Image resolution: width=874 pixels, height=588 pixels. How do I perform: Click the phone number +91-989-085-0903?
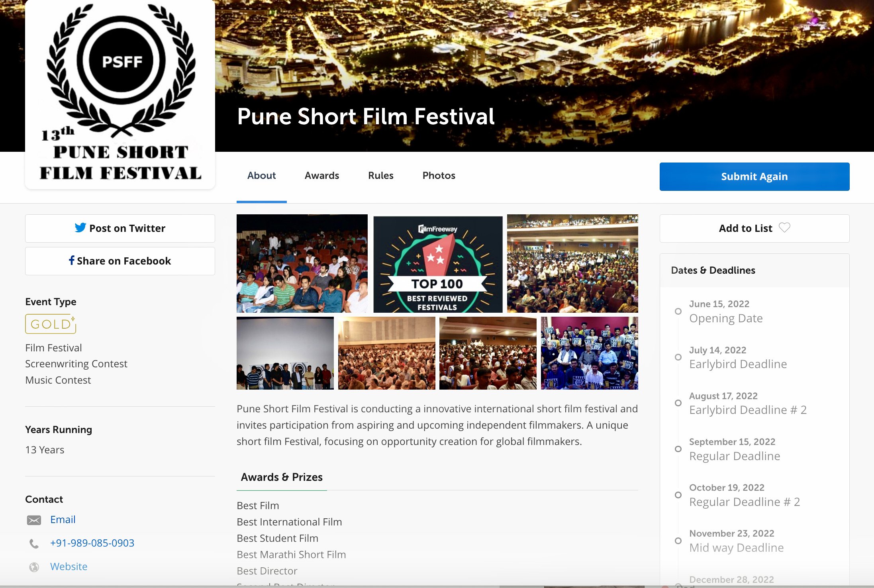[x=92, y=543]
